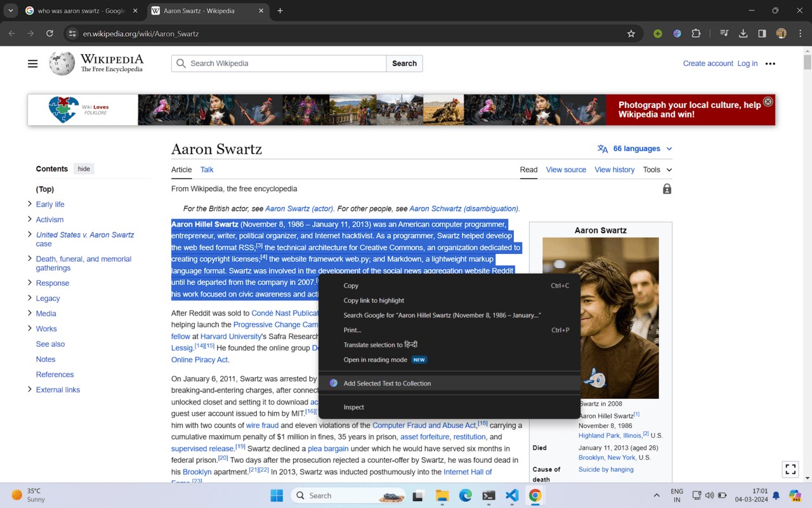Expand Death, funeral, and memorial gatherings section
812x508 pixels.
click(29, 258)
